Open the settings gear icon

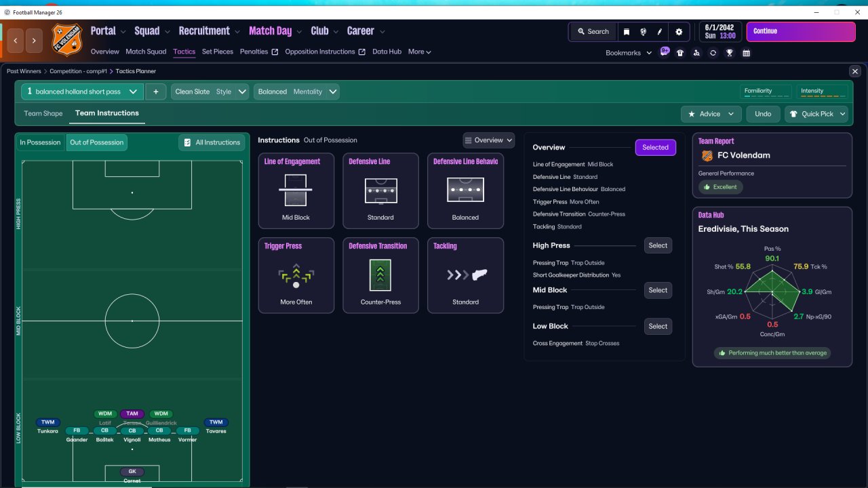[x=679, y=32]
